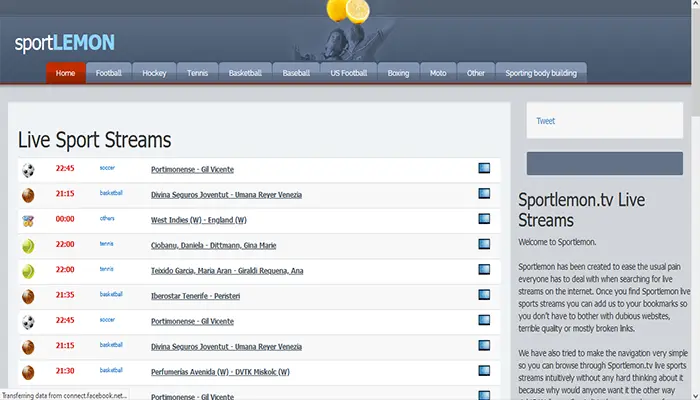The image size is (700, 400).
Task: Open West Indies (W) - England (W) link
Action: (199, 220)
